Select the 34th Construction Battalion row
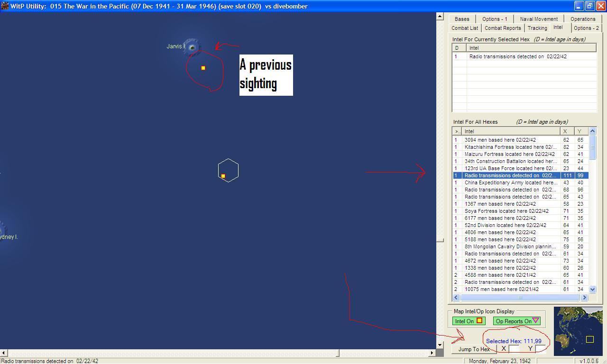Screen dimensions: 607x364 tap(520, 161)
